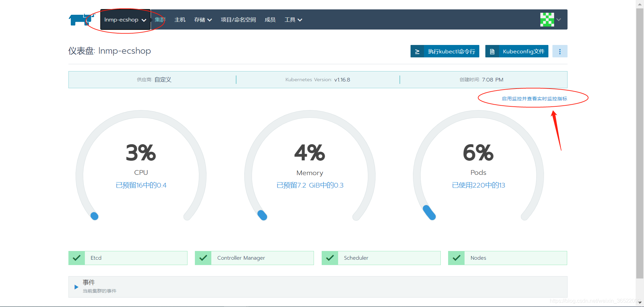Click the CPU 3% gauge
This screenshot has height=307, width=644.
click(x=141, y=165)
